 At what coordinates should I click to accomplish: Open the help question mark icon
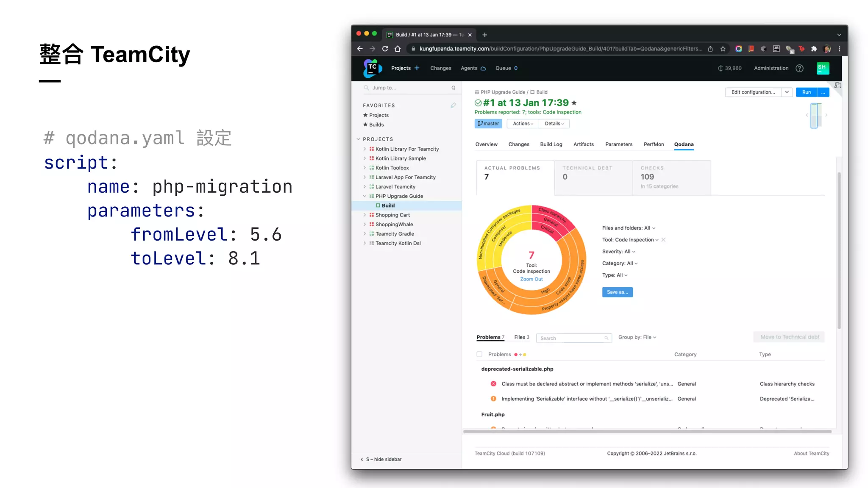[x=799, y=68]
